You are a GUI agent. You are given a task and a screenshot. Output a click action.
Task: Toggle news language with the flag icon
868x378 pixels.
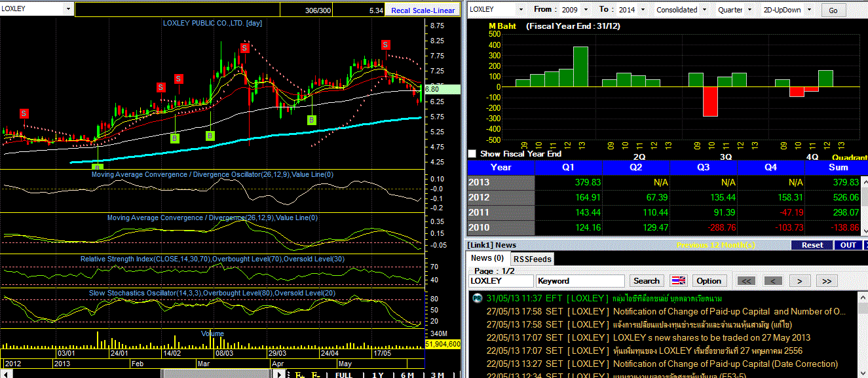click(x=679, y=281)
